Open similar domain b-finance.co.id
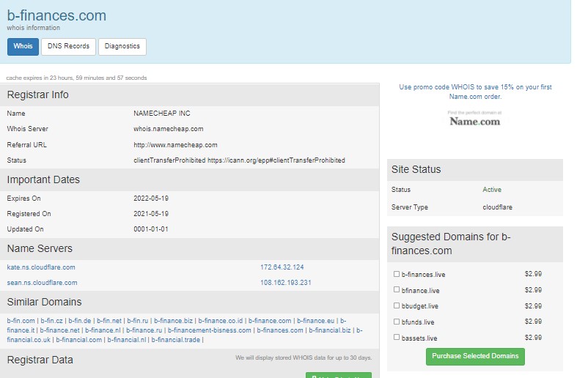The height and width of the screenshot is (378, 588). tap(221, 321)
